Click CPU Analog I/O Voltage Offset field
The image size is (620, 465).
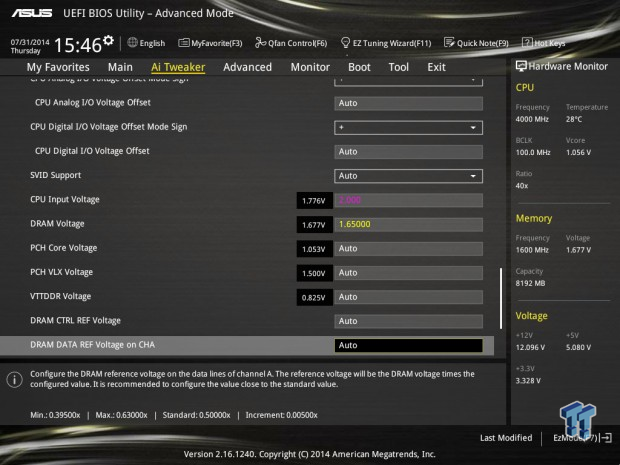408,103
